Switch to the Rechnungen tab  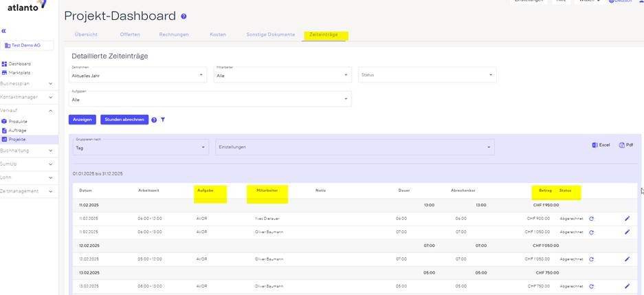[174, 34]
